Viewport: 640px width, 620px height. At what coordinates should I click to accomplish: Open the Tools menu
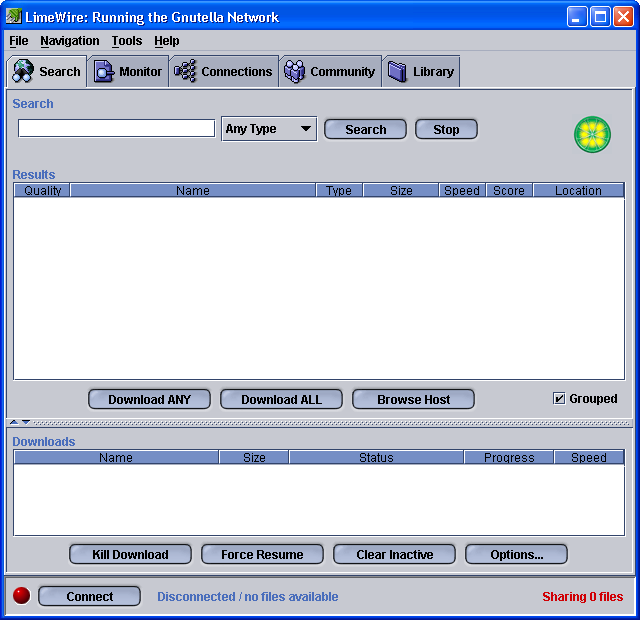pyautogui.click(x=127, y=41)
